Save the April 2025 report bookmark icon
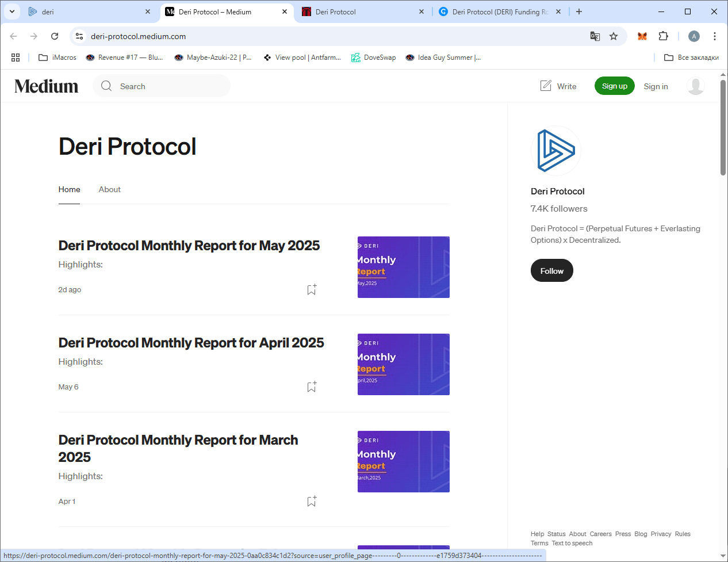Screen dimensions: 728x562 pyautogui.click(x=312, y=387)
